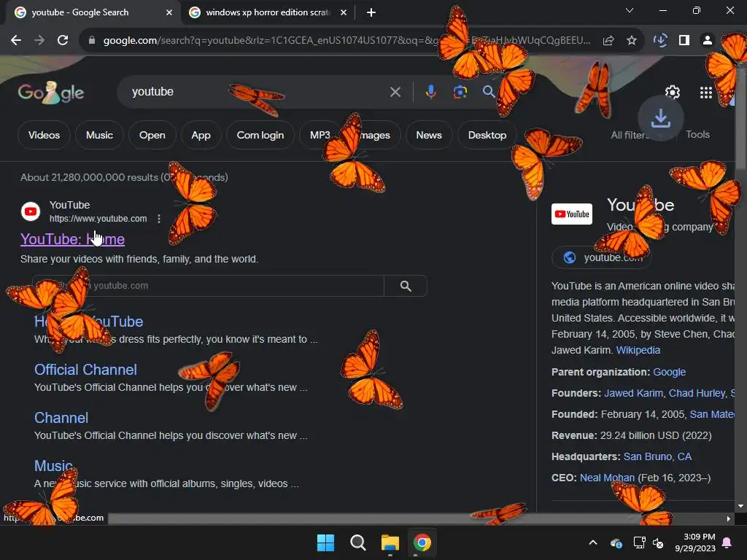This screenshot has height=560, width=747.
Task: View site information lock icon
Action: 92,41
